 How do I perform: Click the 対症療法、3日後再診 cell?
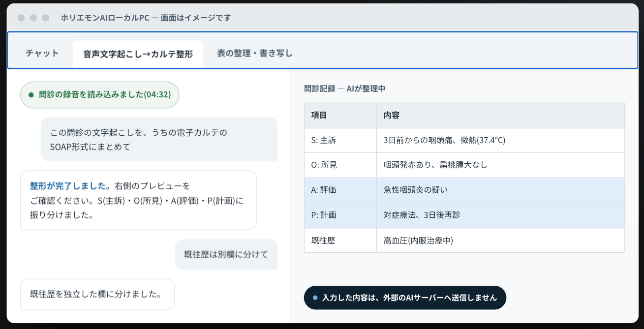500,215
